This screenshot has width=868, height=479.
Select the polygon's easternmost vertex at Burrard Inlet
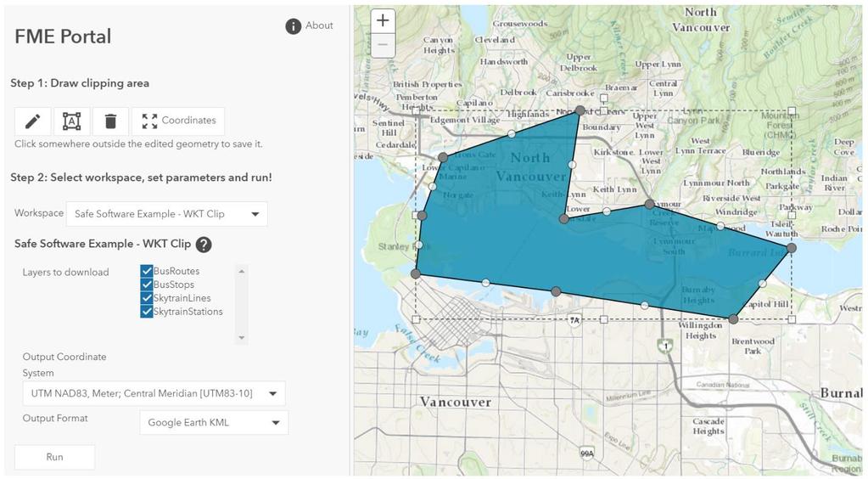pyautogui.click(x=792, y=248)
